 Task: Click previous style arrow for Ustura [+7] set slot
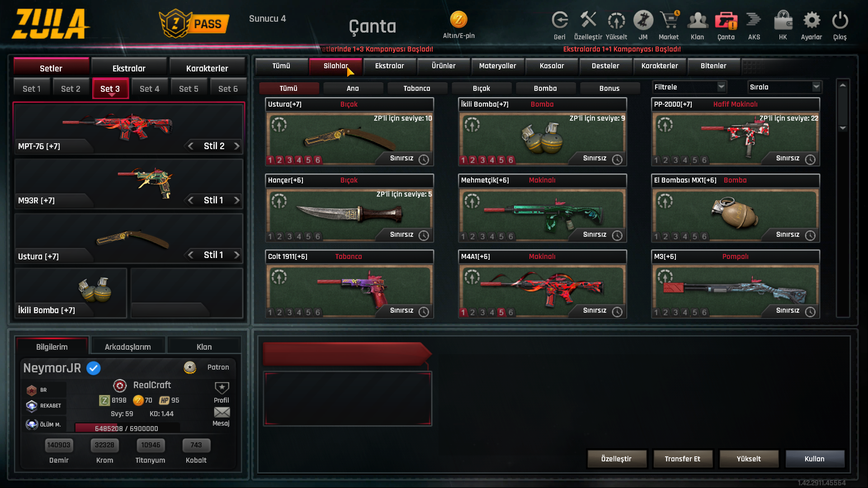(x=190, y=255)
